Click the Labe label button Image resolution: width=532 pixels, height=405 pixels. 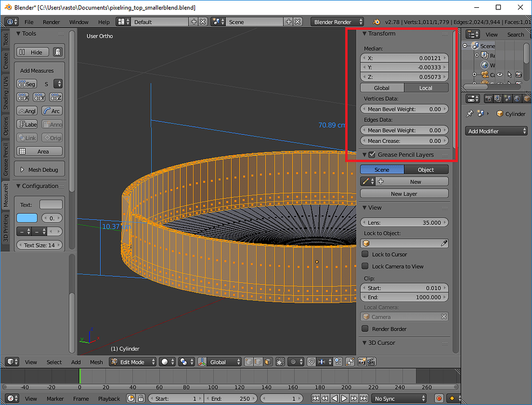(x=27, y=125)
